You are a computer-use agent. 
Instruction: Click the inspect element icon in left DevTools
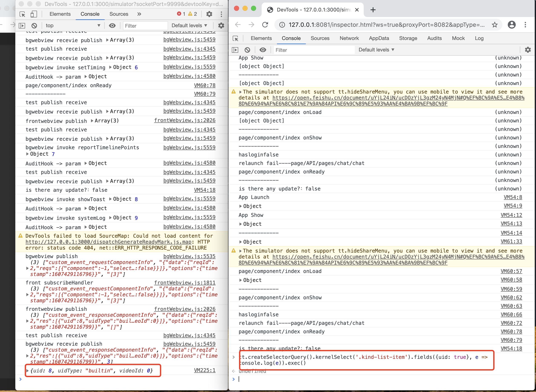click(x=23, y=14)
